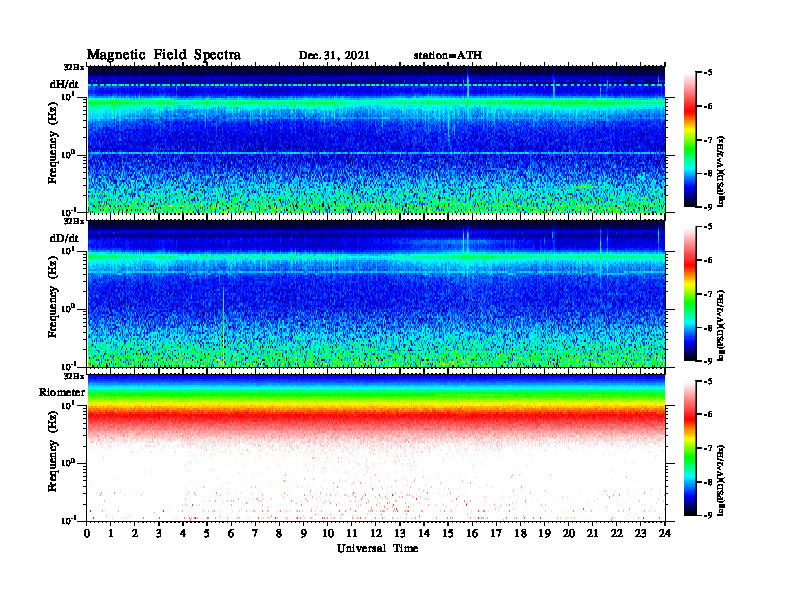Click the "station=ATH" label

click(x=448, y=55)
